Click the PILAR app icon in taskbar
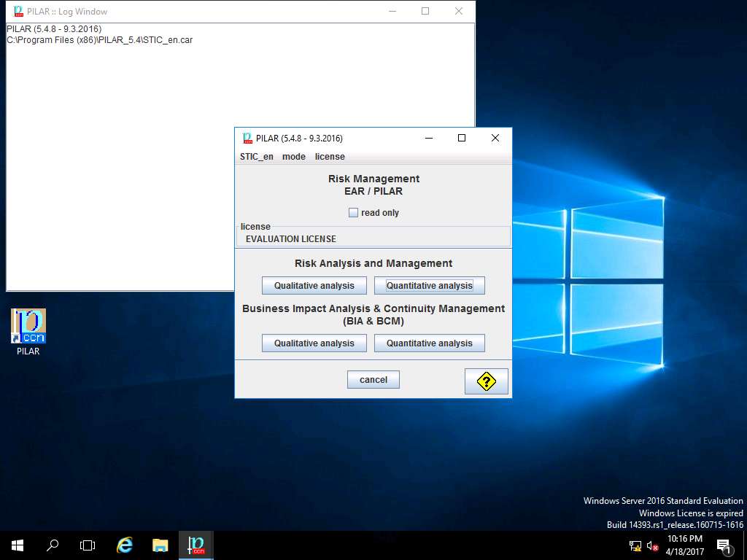The height and width of the screenshot is (560, 747). point(196,545)
